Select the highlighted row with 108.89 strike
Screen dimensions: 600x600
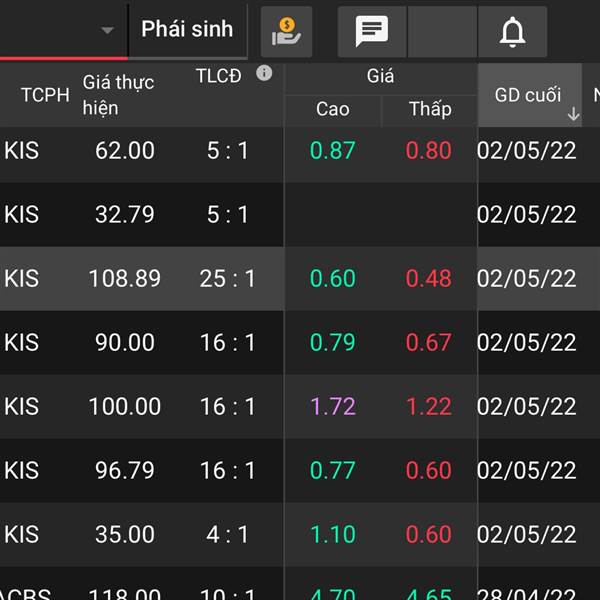point(125,279)
